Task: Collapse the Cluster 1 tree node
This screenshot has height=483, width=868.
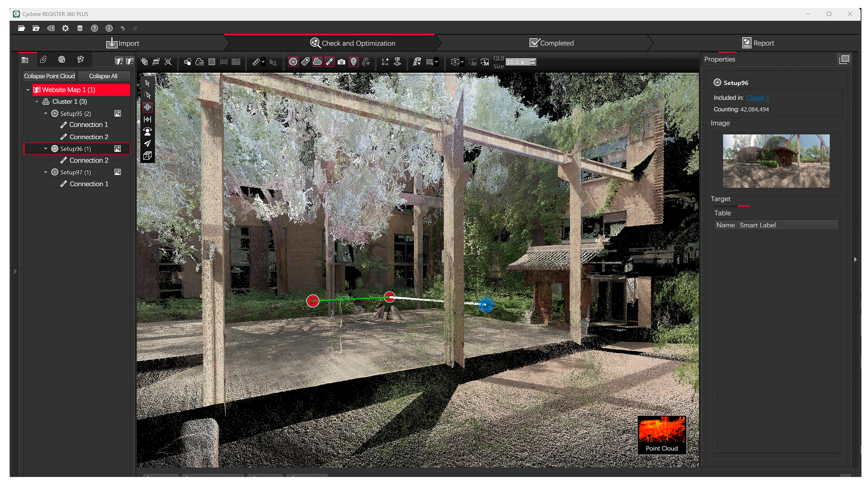Action: click(x=37, y=101)
